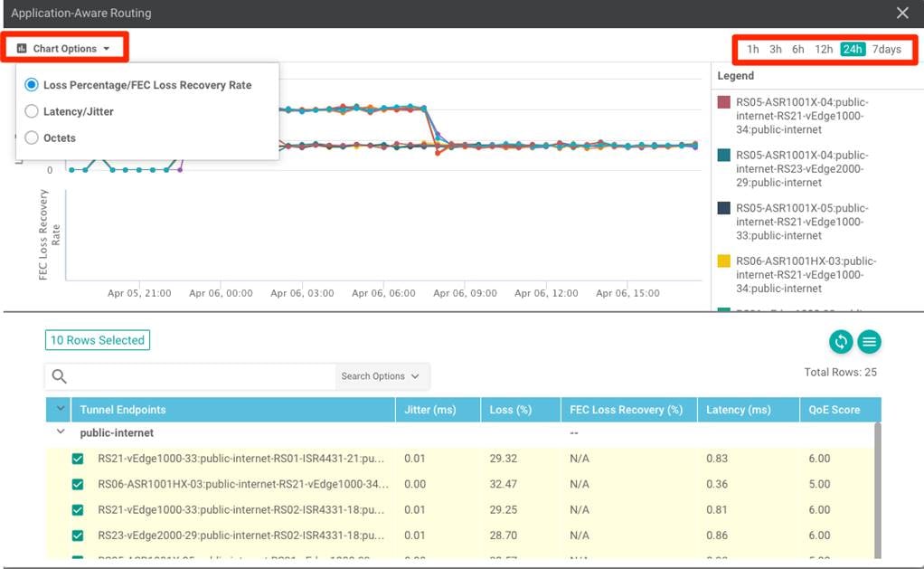Image resolution: width=924 pixels, height=569 pixels.
Task: Switch chart range to 6h
Action: click(798, 49)
